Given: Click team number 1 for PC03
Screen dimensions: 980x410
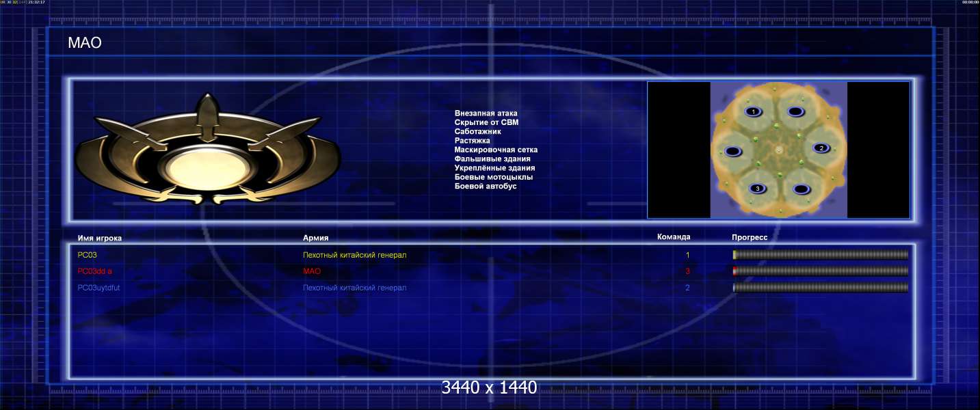Looking at the screenshot, I should (688, 255).
